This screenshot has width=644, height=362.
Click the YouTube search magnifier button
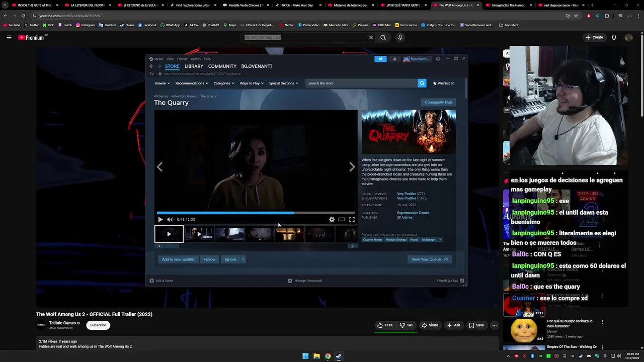click(383, 37)
